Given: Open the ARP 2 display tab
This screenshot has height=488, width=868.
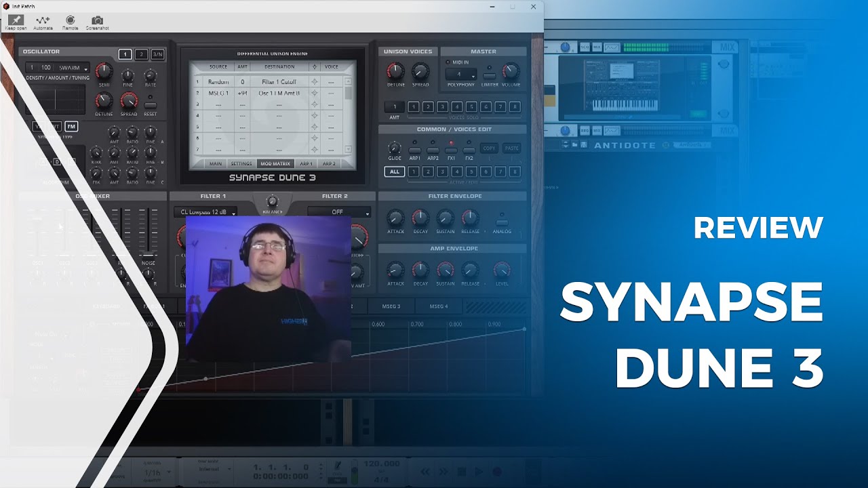Looking at the screenshot, I should [x=329, y=163].
